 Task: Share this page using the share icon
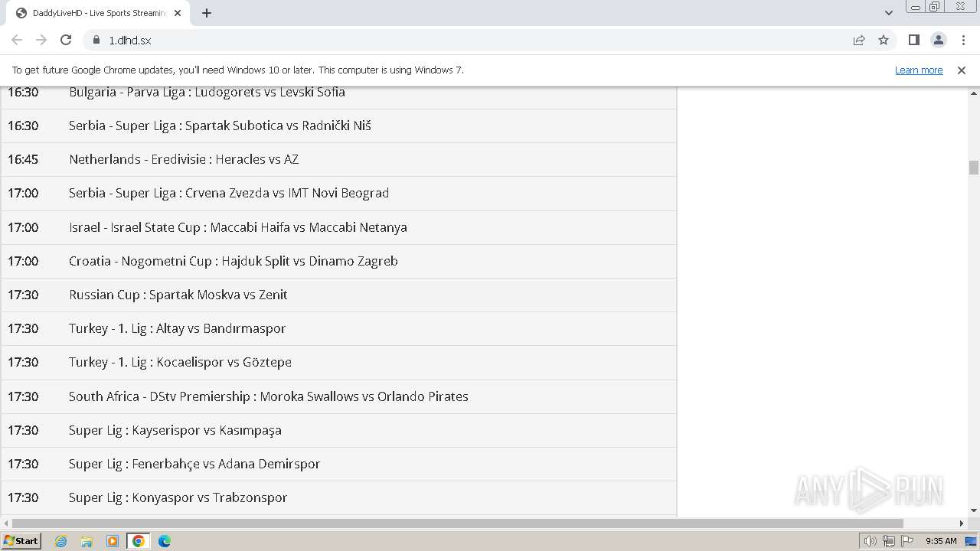coord(859,40)
